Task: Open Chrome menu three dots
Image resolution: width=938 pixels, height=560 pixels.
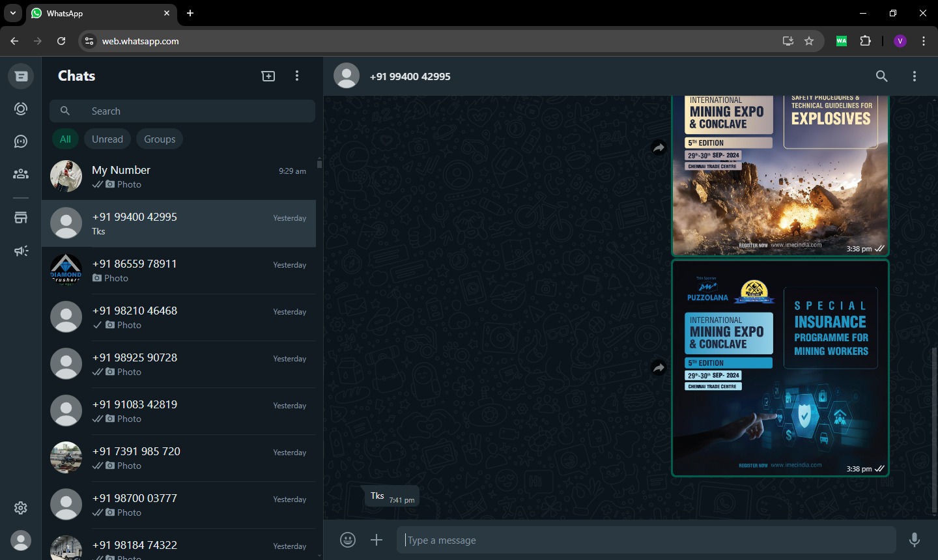Action: [x=924, y=41]
